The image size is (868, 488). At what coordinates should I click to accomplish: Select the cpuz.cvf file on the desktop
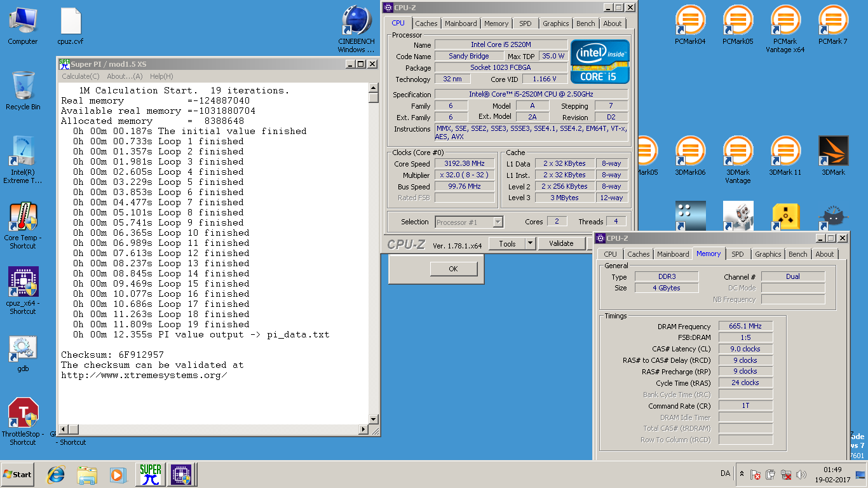pos(71,26)
